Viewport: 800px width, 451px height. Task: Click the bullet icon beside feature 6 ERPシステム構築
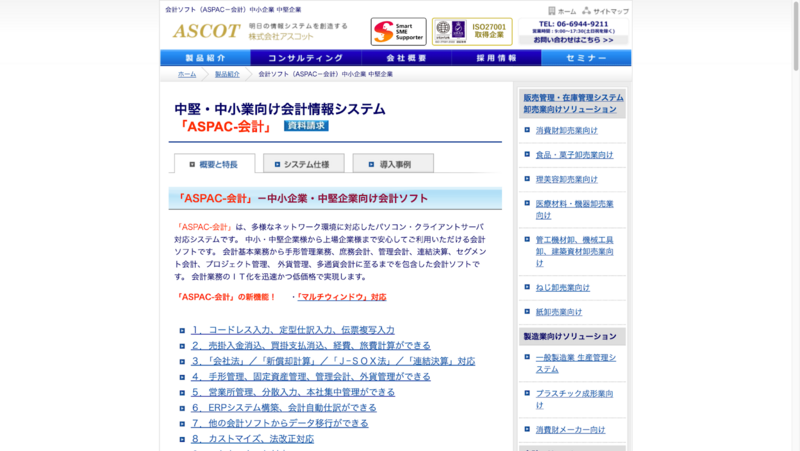pos(182,408)
